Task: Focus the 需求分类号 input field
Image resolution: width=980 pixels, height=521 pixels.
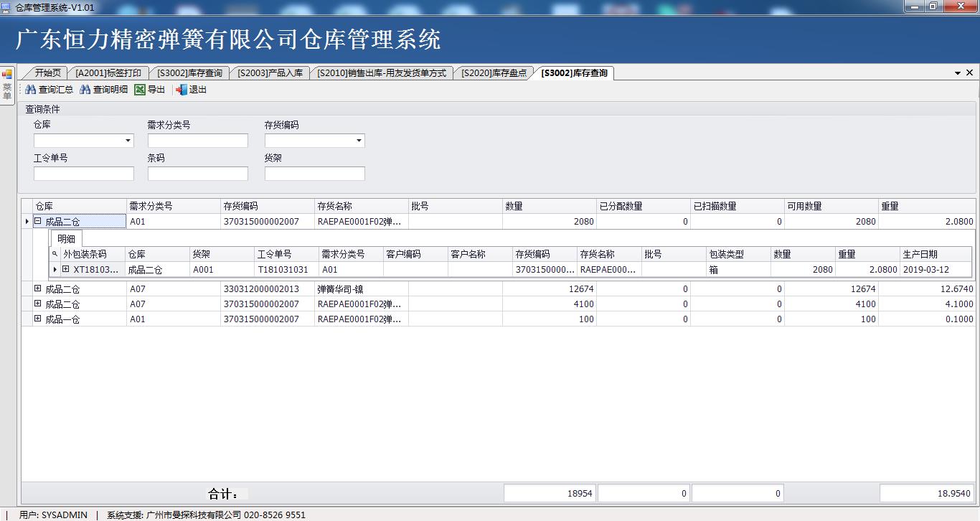Action: tap(198, 141)
